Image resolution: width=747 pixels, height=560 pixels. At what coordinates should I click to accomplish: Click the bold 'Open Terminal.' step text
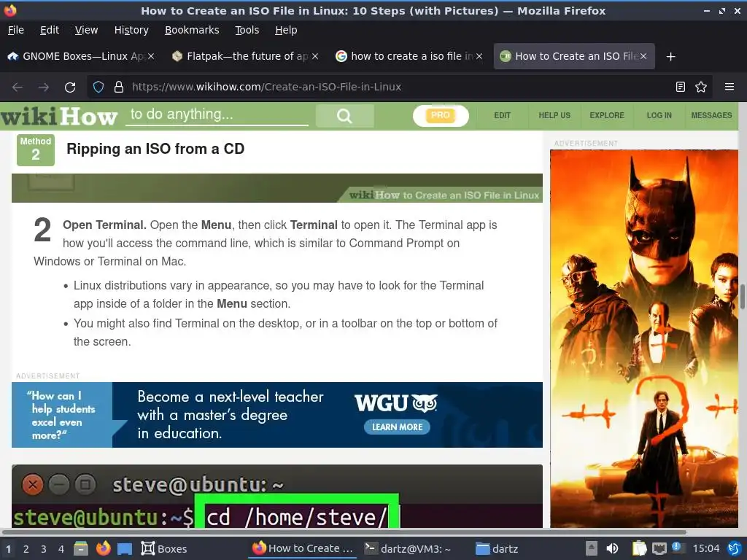coord(104,225)
